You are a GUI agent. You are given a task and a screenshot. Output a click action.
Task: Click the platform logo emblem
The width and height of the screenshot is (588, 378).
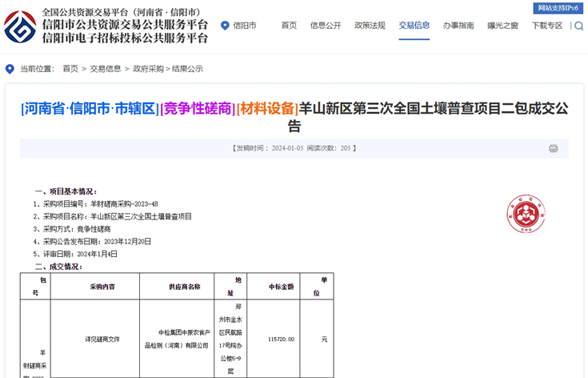(x=20, y=26)
